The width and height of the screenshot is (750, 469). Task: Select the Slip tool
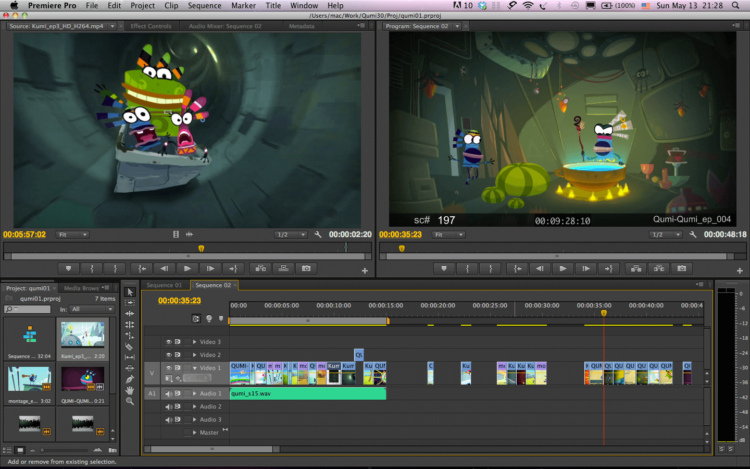pos(130,357)
